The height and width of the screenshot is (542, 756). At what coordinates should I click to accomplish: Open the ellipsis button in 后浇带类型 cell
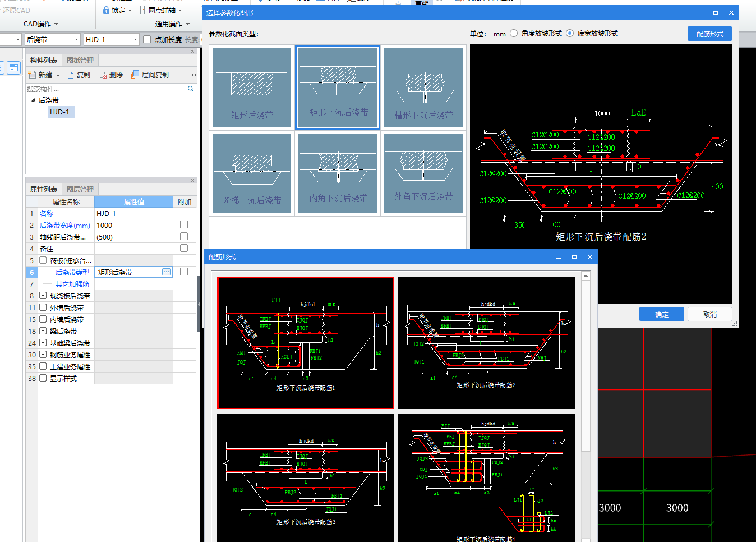coord(167,272)
